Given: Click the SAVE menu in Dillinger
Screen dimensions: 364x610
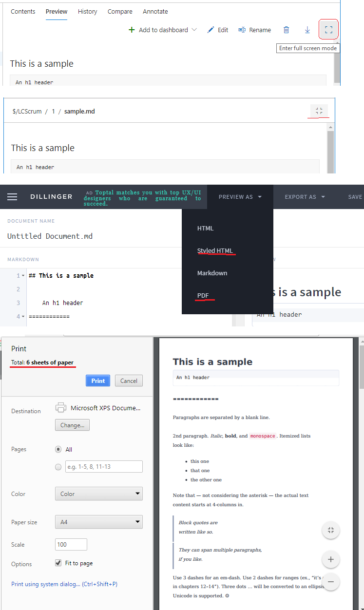Looking at the screenshot, I should (355, 197).
